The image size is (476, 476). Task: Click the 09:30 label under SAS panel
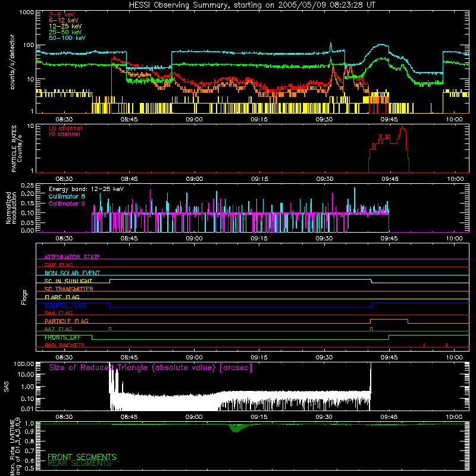coord(324,417)
